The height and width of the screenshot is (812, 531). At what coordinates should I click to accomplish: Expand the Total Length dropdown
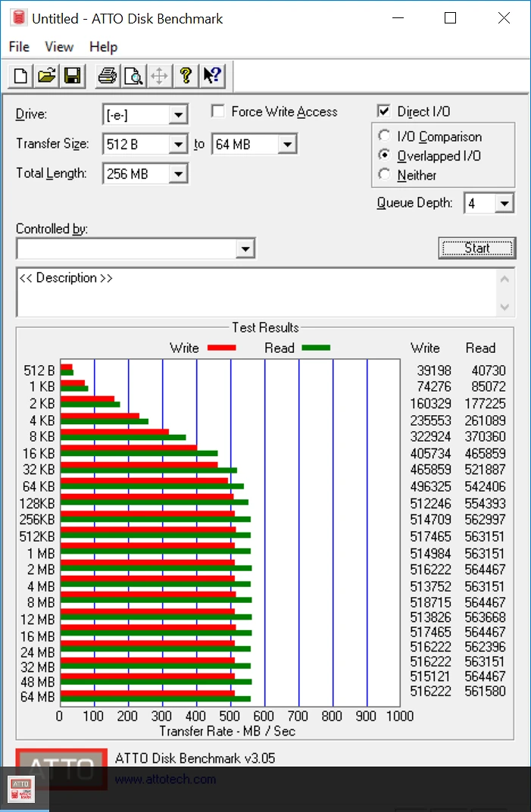178,174
